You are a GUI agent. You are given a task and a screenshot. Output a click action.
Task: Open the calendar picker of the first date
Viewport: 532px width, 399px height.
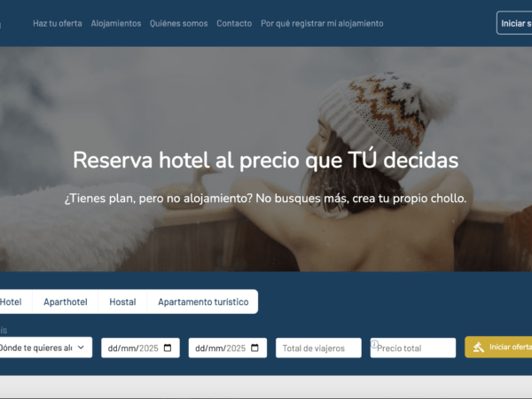168,348
